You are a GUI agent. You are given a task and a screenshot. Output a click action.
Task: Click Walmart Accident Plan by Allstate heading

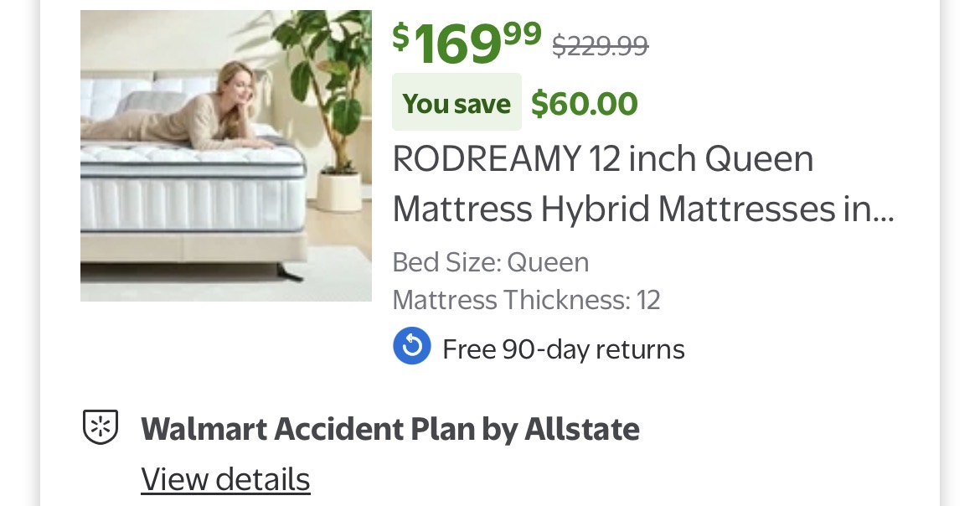click(389, 429)
